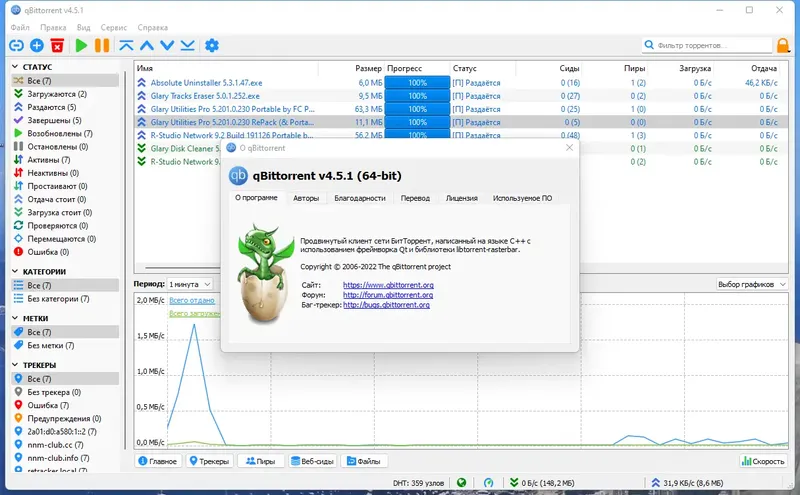
Task: Close the О qBittorrent dialog
Action: point(569,147)
